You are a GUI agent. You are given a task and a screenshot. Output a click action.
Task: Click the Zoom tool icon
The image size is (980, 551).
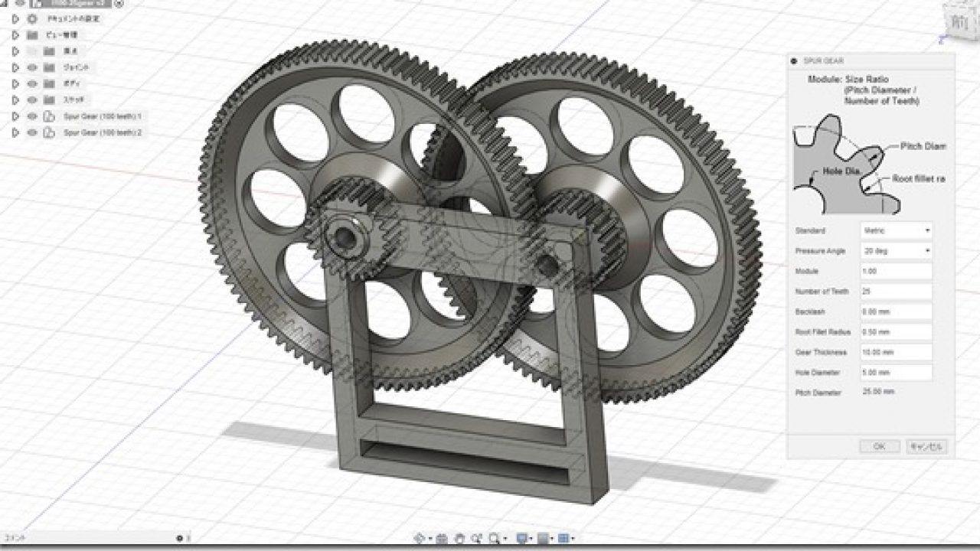[477, 539]
